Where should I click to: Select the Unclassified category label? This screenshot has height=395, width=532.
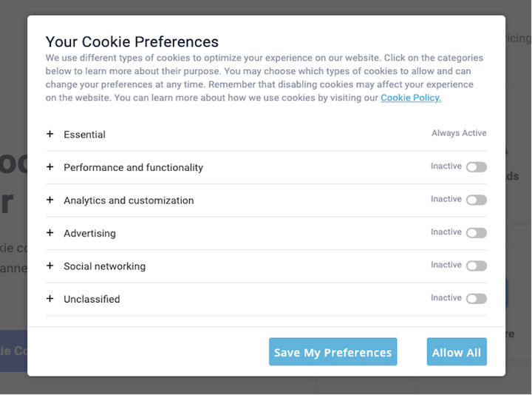pos(92,300)
